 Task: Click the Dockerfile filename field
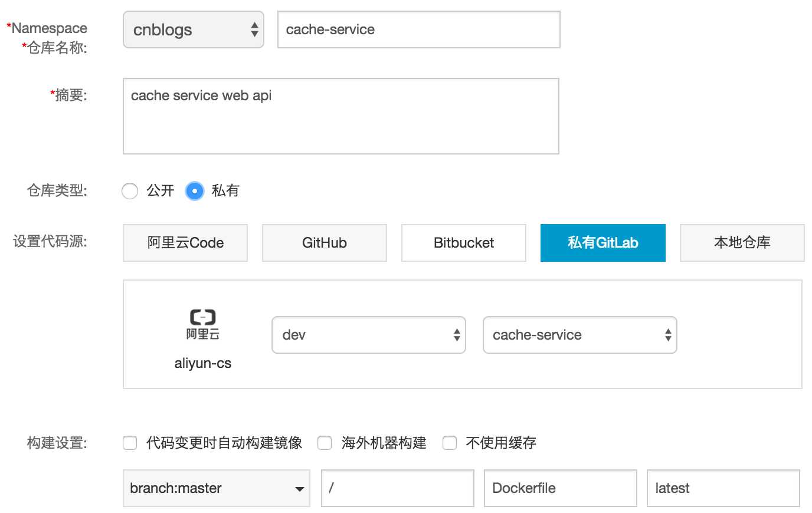pyautogui.click(x=561, y=488)
